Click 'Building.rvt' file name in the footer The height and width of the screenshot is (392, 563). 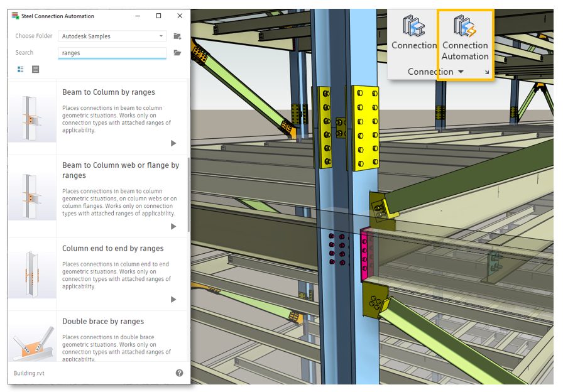[29, 373]
